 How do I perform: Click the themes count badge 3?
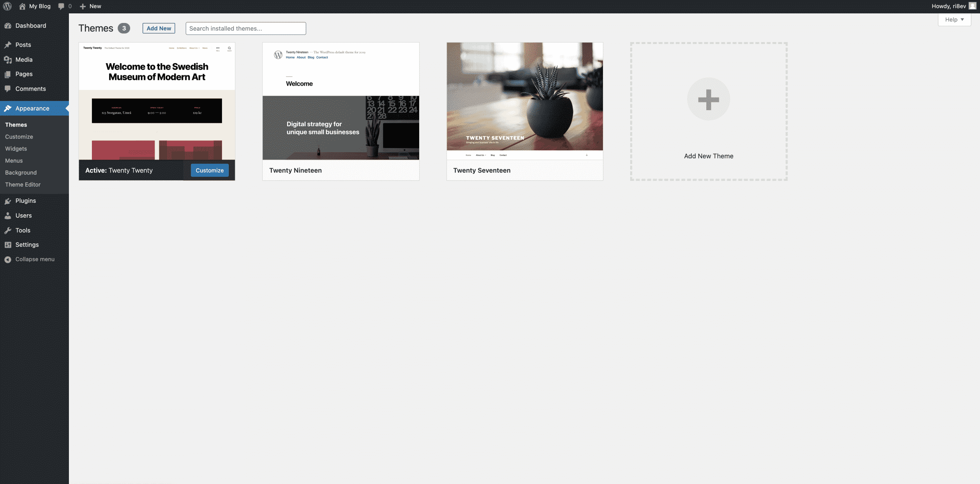(124, 28)
